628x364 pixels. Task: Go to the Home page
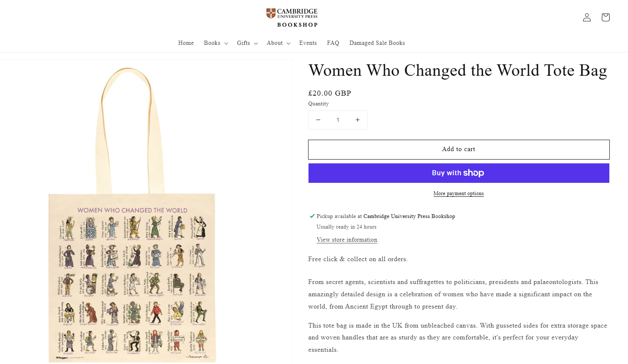186,43
